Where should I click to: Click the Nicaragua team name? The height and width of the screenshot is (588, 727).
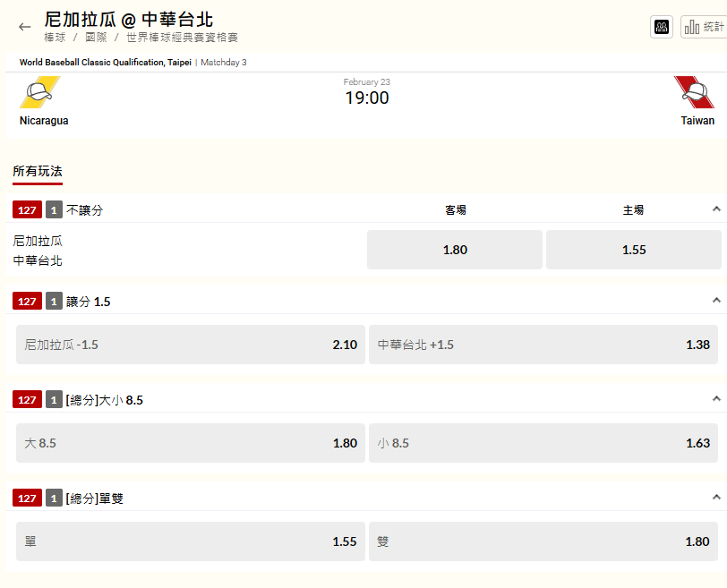click(x=44, y=121)
